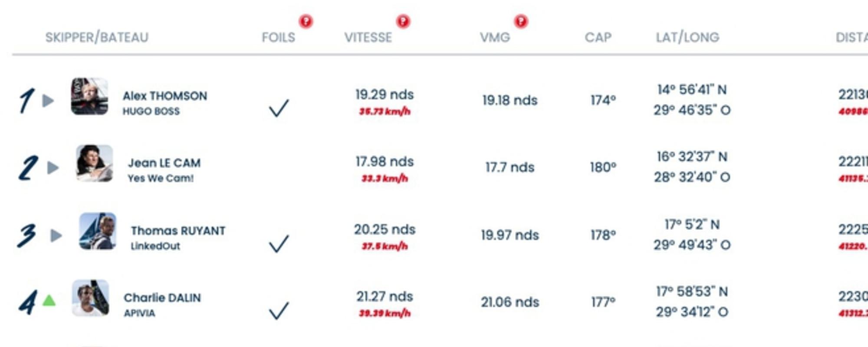
Task: Open the Alex THOMSON skipper link
Action: point(165,96)
